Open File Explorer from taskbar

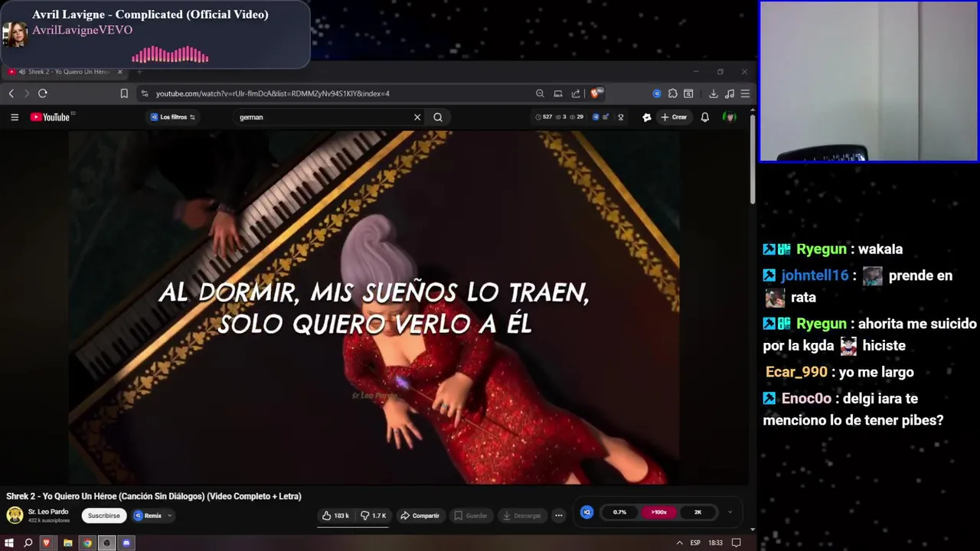67,543
